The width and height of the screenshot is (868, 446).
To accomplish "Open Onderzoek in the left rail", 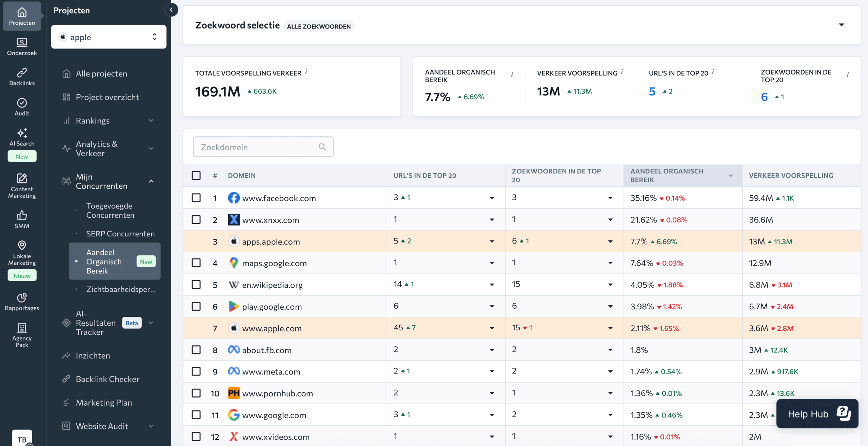I will coord(22,46).
